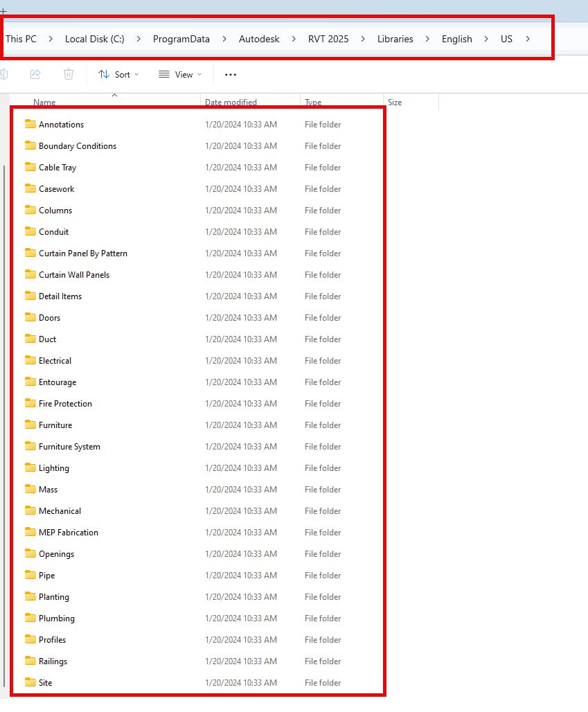Viewport: 588px width, 712px height.
Task: Sort by the Type column header
Action: pyautogui.click(x=313, y=103)
